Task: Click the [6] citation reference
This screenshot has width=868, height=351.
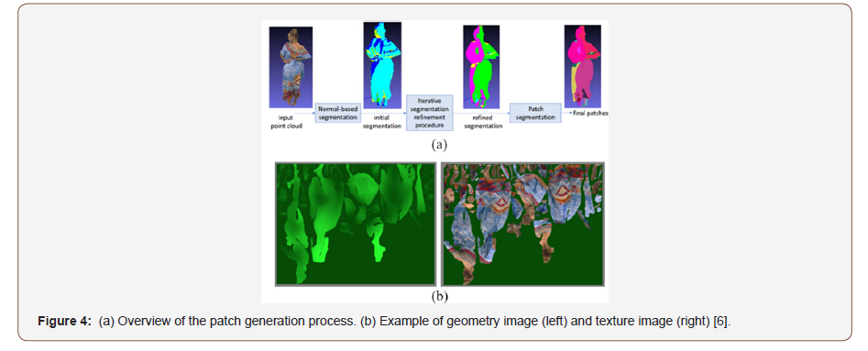Action: 722,321
